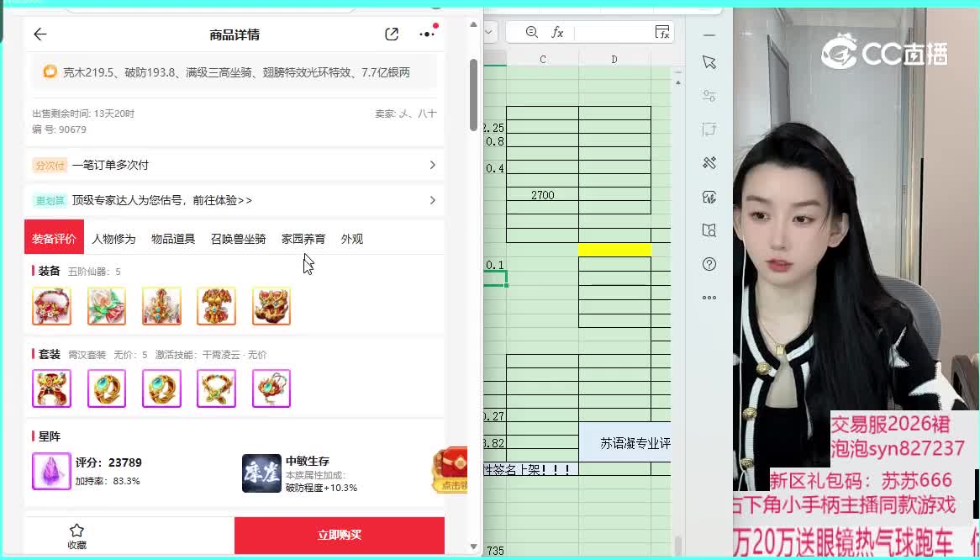Switch to the 召唤兽坐骑 tab
This screenshot has width=980, height=560.
pyautogui.click(x=238, y=239)
